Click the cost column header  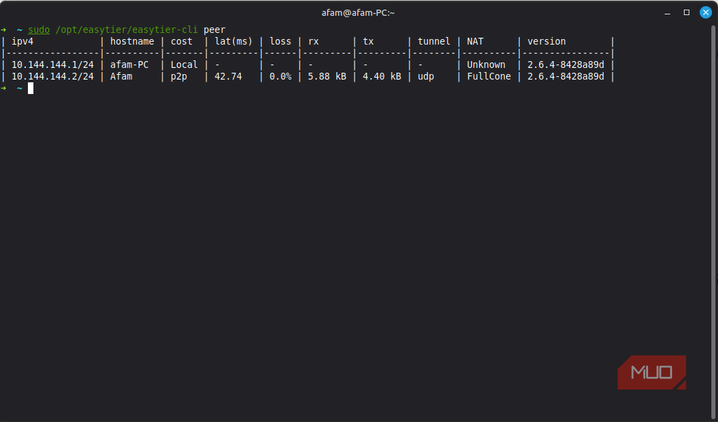(x=181, y=42)
